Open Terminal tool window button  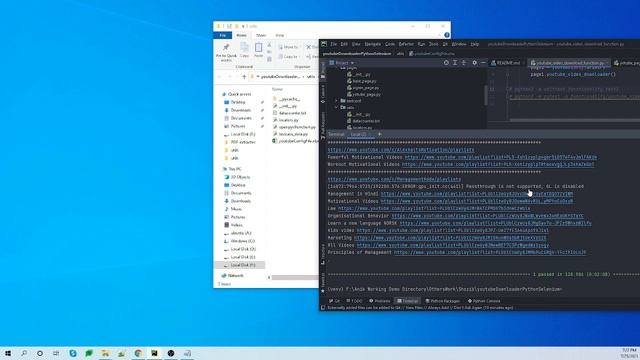point(408,301)
